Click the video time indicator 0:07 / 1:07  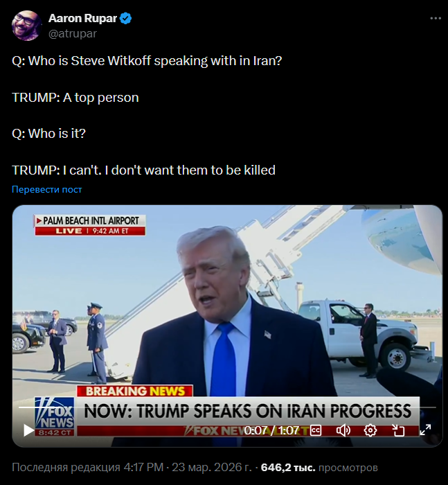pyautogui.click(x=271, y=430)
